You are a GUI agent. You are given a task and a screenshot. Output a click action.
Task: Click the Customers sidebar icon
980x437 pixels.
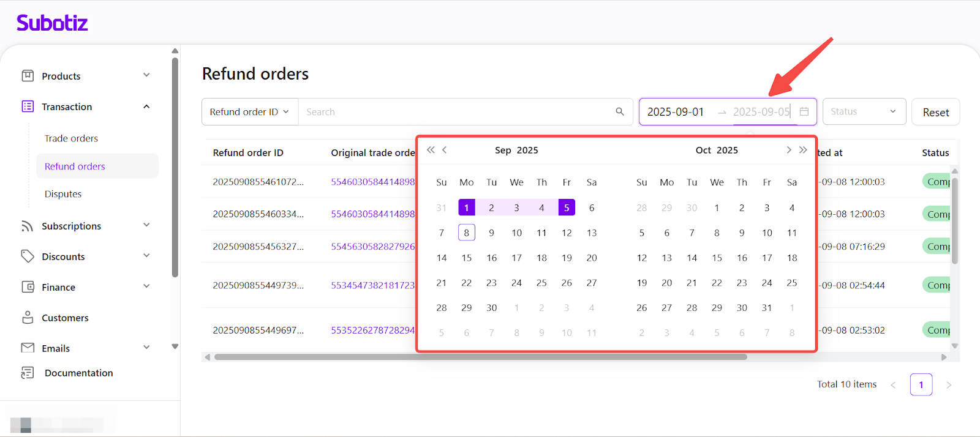point(28,318)
